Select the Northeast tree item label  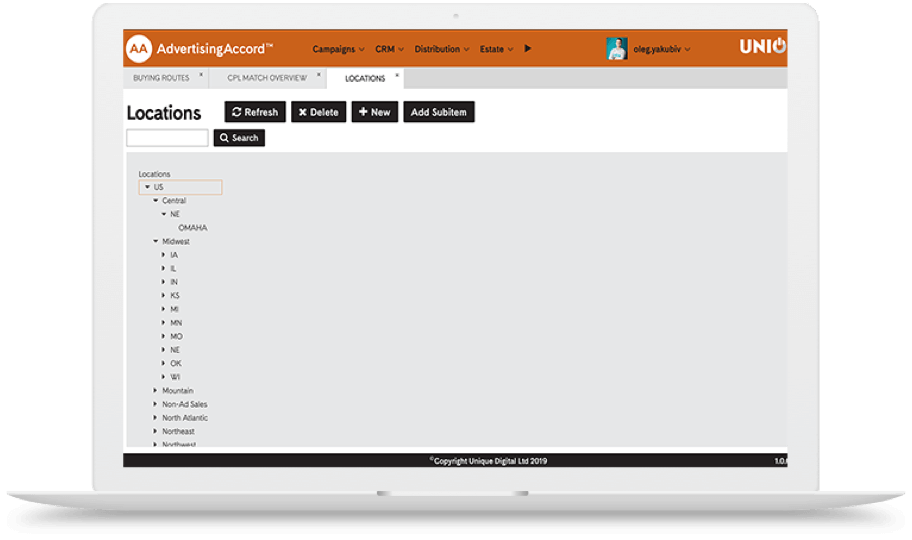[x=178, y=431]
